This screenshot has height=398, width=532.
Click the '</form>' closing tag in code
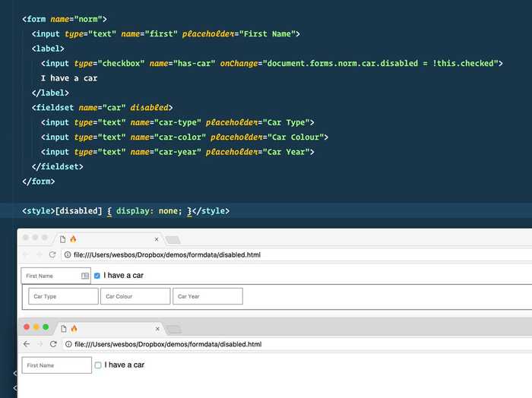pyautogui.click(x=38, y=182)
